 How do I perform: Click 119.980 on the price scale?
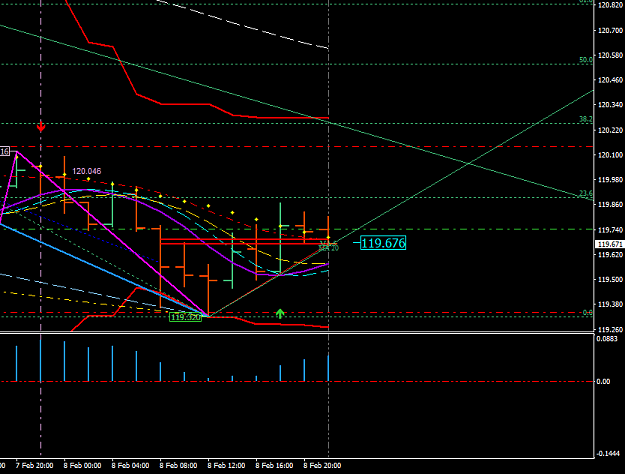pos(611,180)
